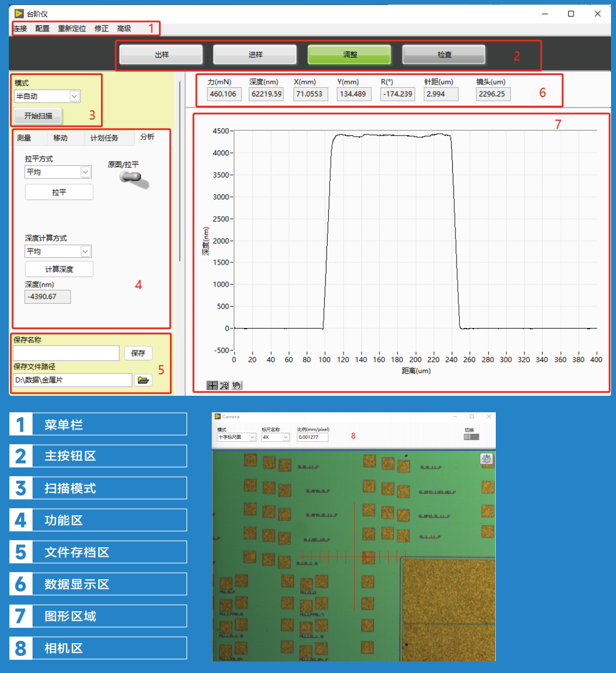
Task: Click the Camera window title icon
Action: pyautogui.click(x=218, y=417)
